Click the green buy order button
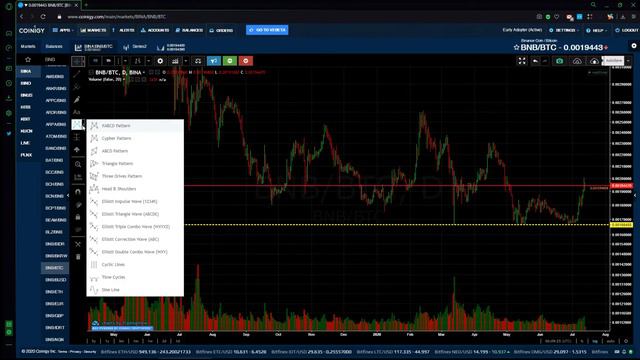The height and width of the screenshot is (360, 640). [x=230, y=61]
